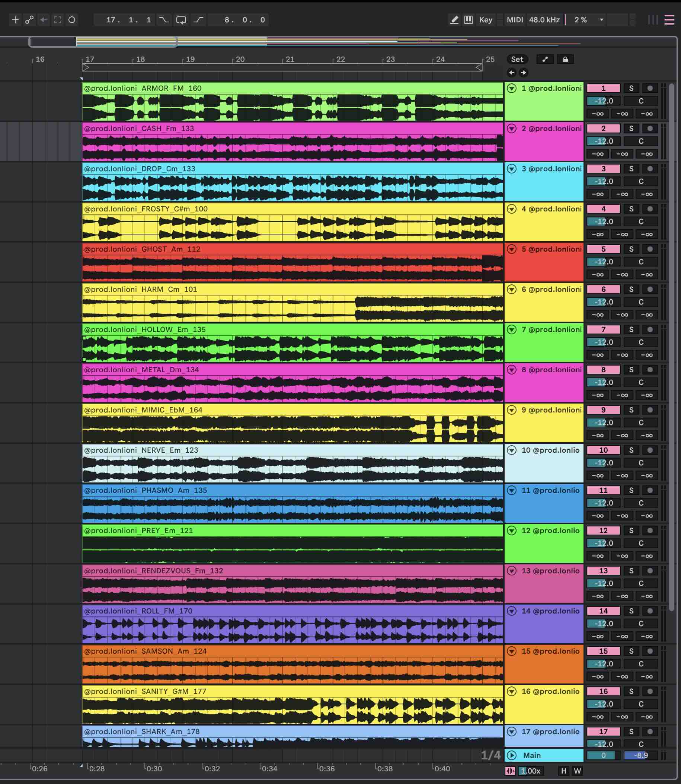Collapse track 1 ARMOR_FM_160 with its triangle

tap(512, 89)
